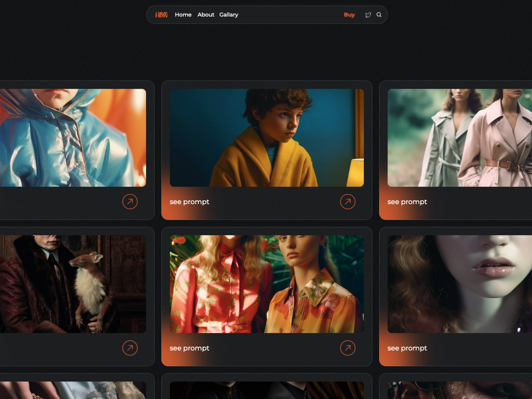532x399 pixels.
Task: Open arrow icon on yellow coat boy card
Action: pos(348,201)
